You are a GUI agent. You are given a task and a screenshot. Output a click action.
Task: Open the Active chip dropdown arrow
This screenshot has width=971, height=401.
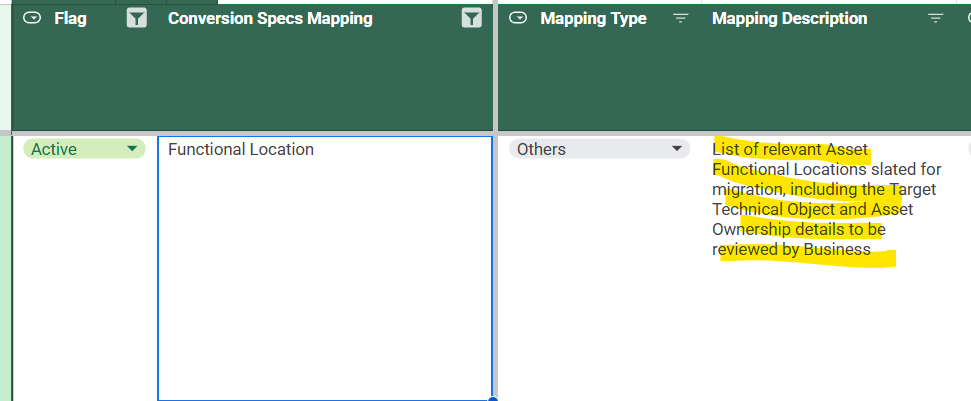click(132, 149)
